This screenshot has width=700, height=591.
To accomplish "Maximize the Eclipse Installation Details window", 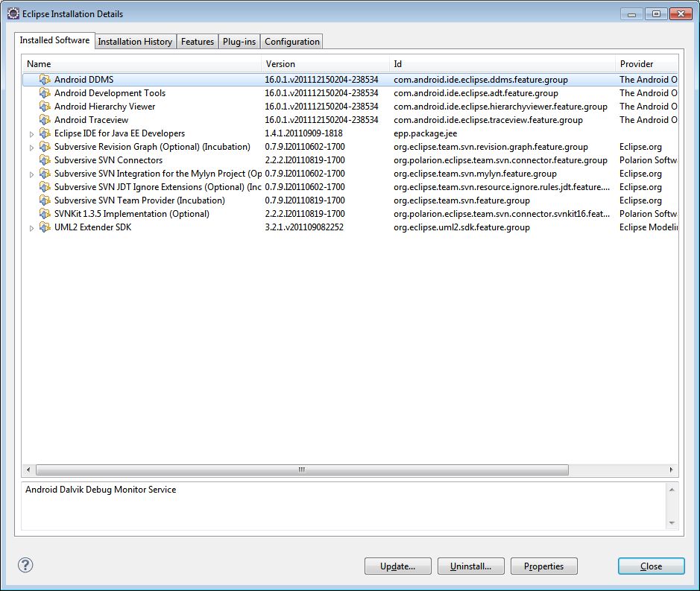I will (656, 14).
